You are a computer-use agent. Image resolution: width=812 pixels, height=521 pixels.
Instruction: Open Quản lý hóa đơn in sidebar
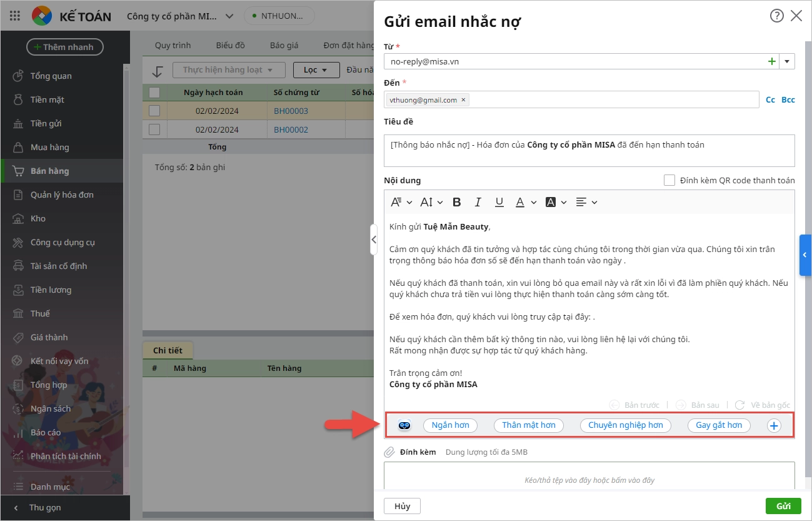click(x=62, y=195)
